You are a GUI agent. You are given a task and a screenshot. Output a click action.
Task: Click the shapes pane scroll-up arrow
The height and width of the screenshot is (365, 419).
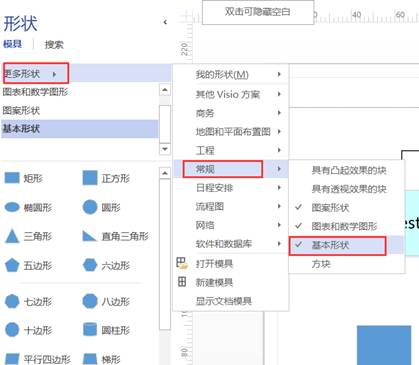pyautogui.click(x=165, y=173)
